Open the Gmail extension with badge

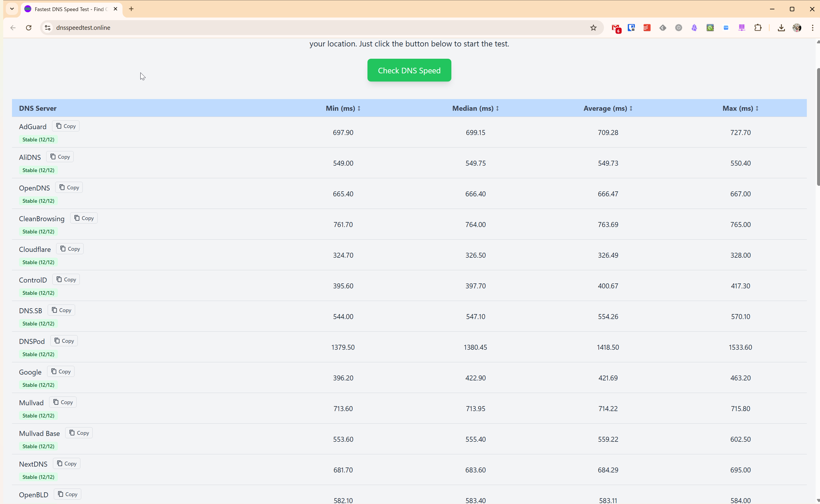coord(616,28)
